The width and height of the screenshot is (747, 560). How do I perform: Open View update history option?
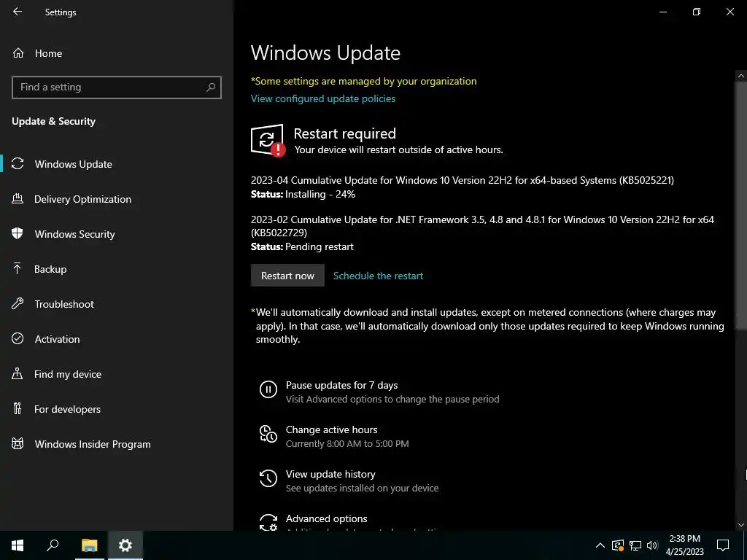tap(330, 474)
